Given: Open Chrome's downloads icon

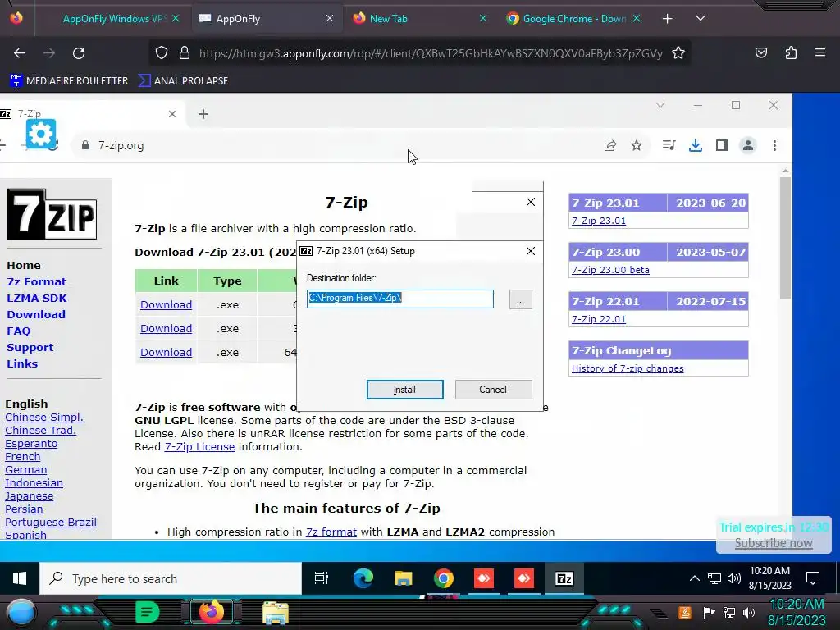Looking at the screenshot, I should (696, 145).
